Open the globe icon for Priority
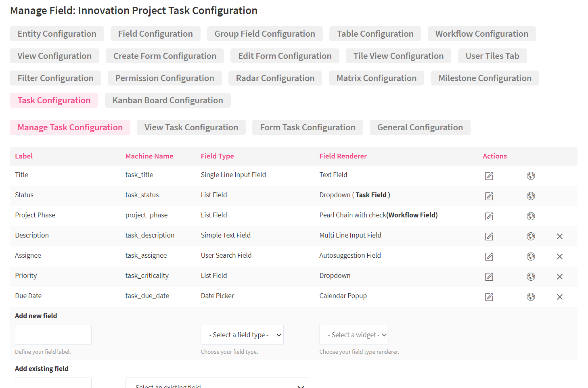 (531, 277)
